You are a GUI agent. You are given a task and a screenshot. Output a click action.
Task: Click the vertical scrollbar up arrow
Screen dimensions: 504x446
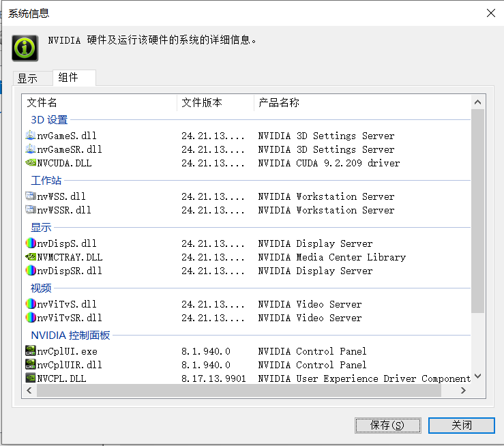pos(477,102)
